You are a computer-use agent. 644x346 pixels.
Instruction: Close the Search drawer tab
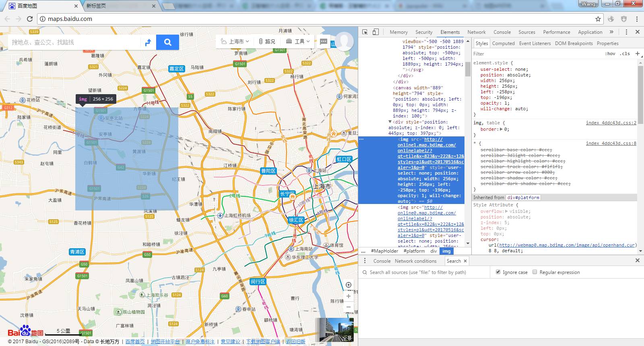[465, 261]
